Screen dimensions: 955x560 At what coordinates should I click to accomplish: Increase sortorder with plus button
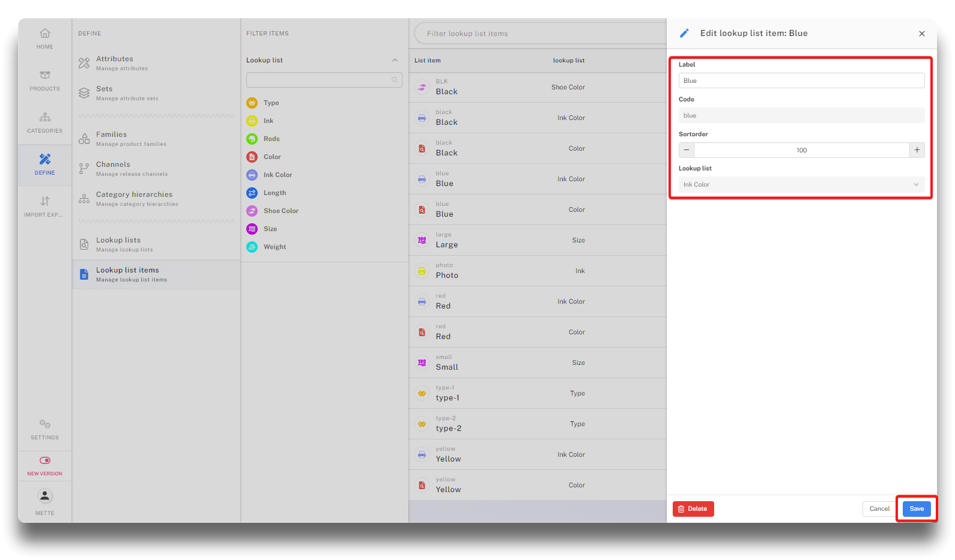coord(917,150)
